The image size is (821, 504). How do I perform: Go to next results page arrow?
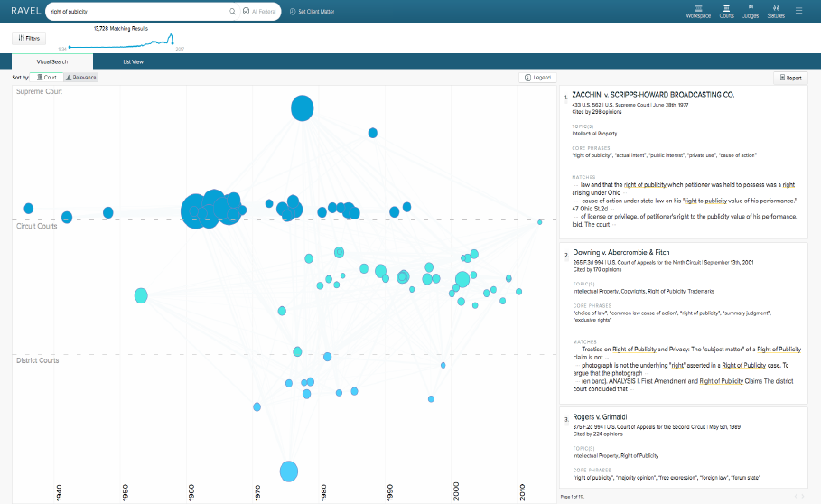tap(803, 496)
